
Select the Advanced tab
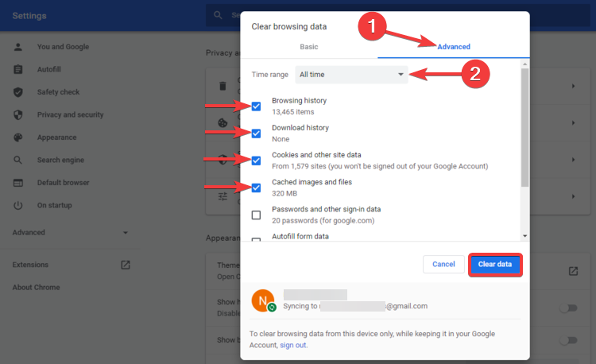tap(454, 47)
